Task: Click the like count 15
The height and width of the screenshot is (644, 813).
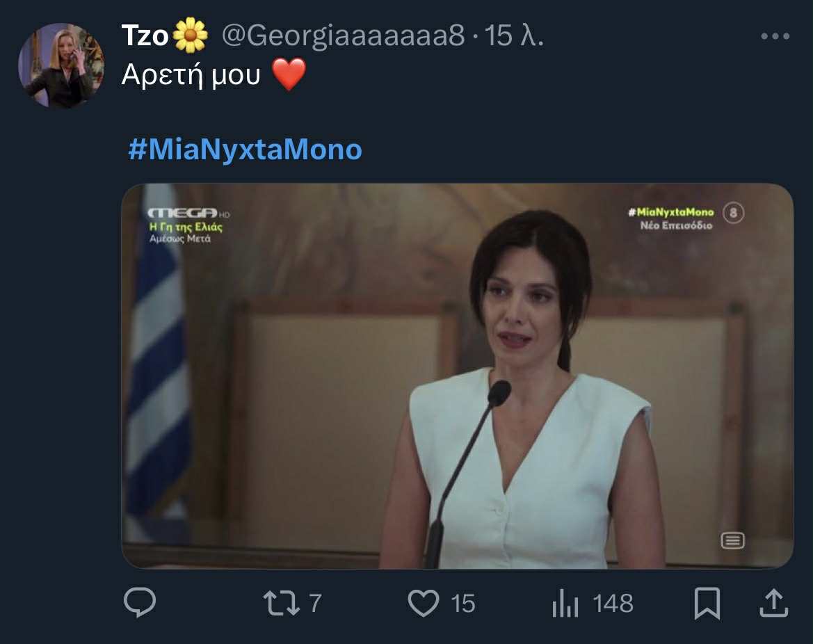Action: 462,603
